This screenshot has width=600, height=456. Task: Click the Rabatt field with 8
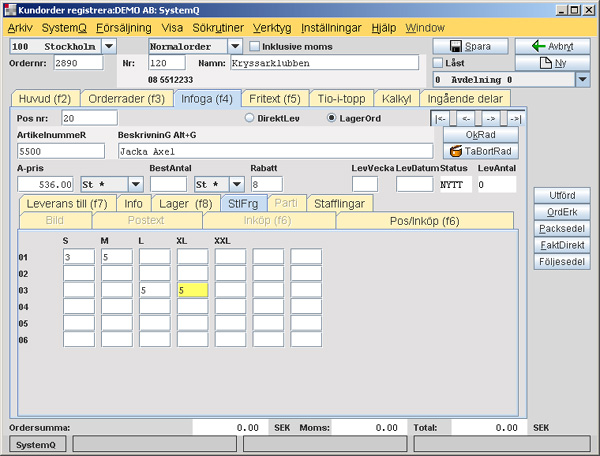(267, 184)
